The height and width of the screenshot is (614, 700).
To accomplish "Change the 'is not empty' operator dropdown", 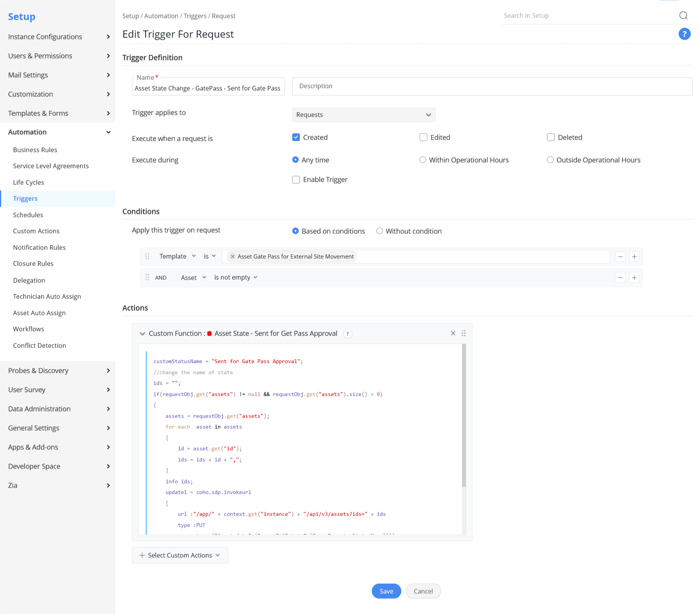I will coord(236,277).
